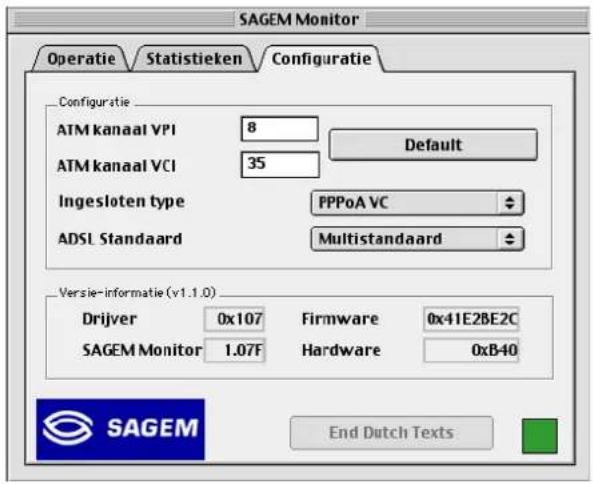Click the Versie-informatie (v1.1.0) group label

click(137, 292)
